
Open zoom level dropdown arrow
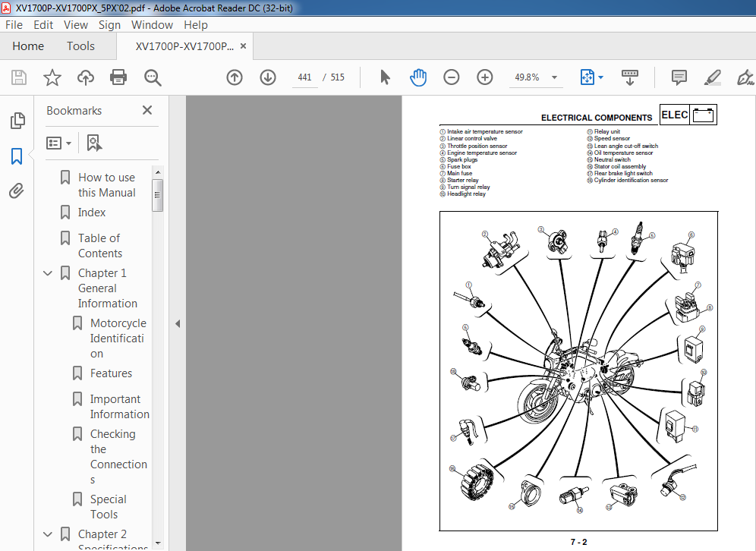point(554,77)
